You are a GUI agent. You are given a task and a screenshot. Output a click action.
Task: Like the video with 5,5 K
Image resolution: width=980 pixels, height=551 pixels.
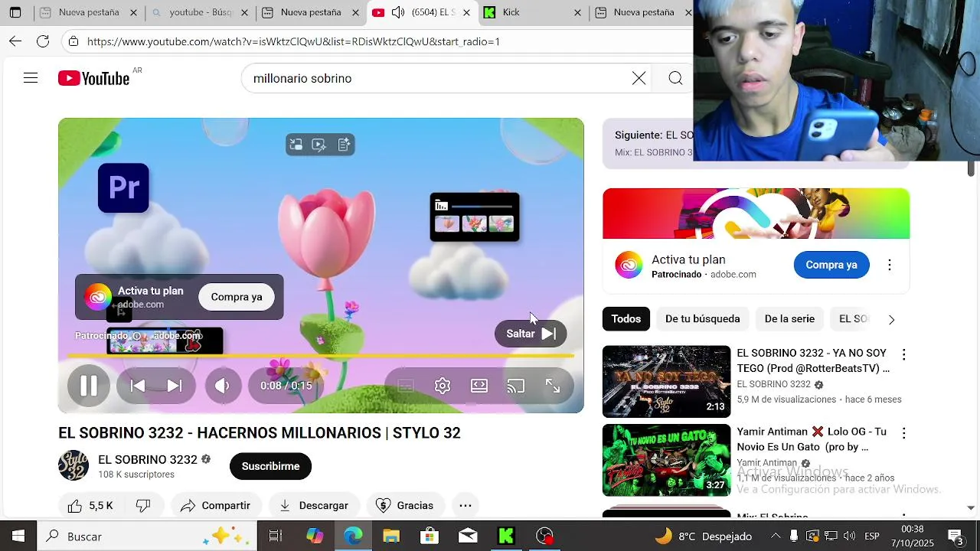[92, 505]
